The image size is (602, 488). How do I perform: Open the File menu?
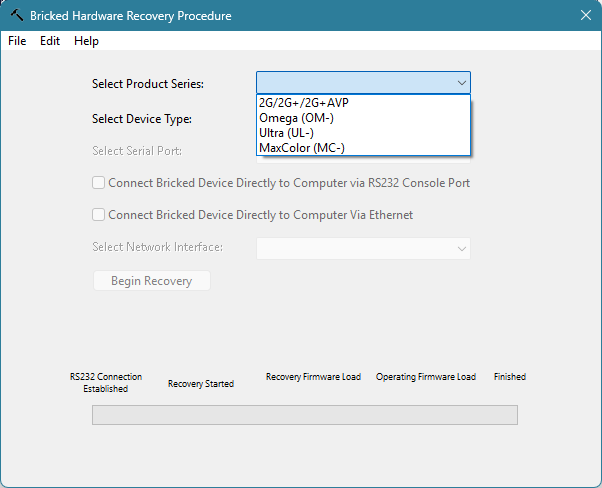[x=17, y=41]
